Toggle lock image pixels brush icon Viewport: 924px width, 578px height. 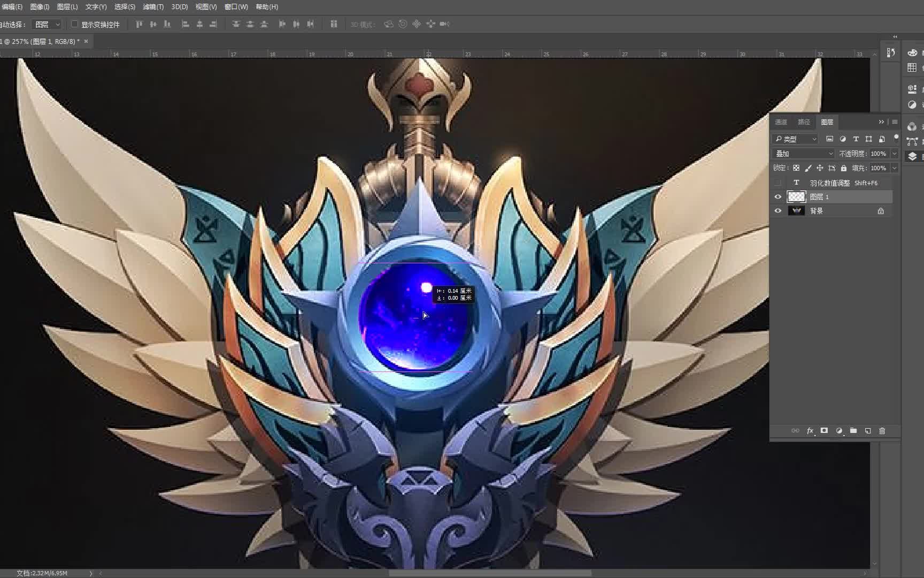click(x=808, y=168)
